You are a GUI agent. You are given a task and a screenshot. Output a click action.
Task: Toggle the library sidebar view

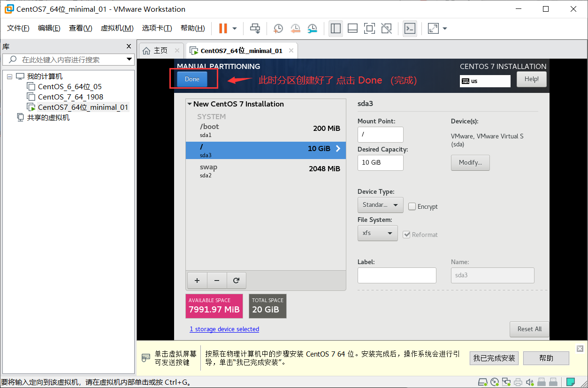point(336,29)
